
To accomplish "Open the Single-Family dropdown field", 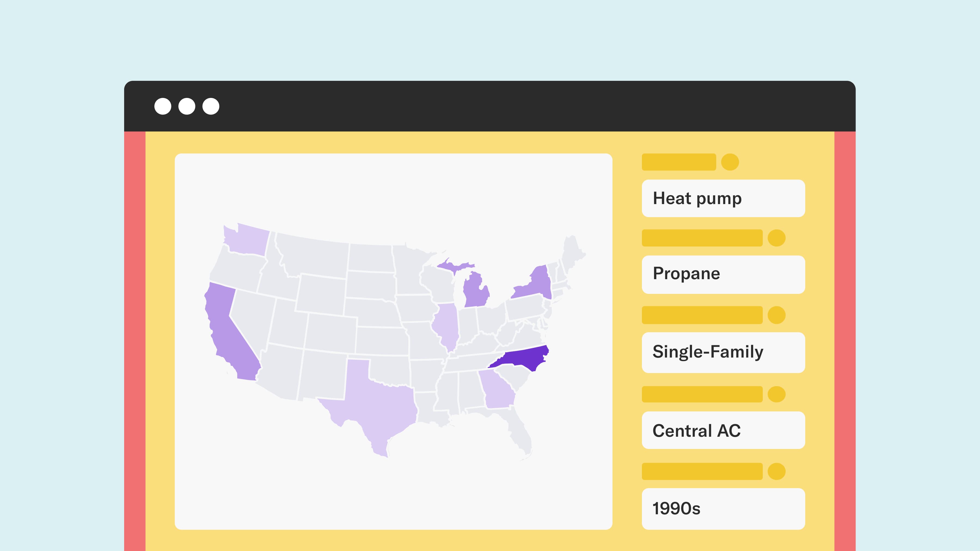I will (x=723, y=352).
